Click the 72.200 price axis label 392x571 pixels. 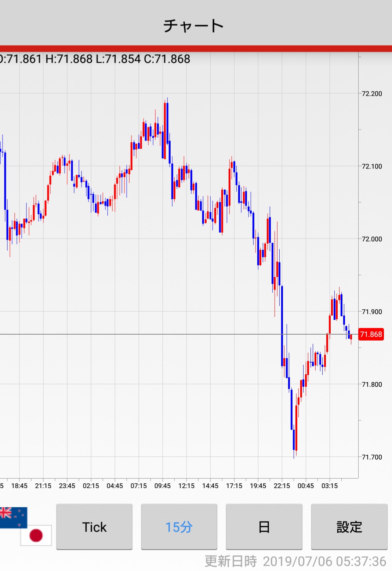(372, 94)
